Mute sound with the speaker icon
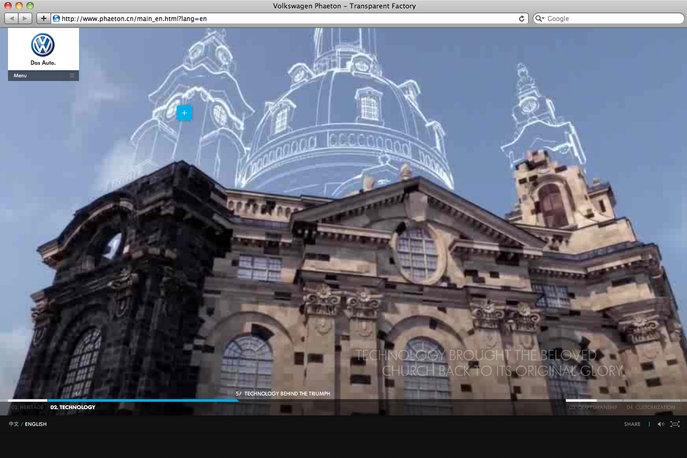Image resolution: width=687 pixels, height=458 pixels. (x=660, y=424)
